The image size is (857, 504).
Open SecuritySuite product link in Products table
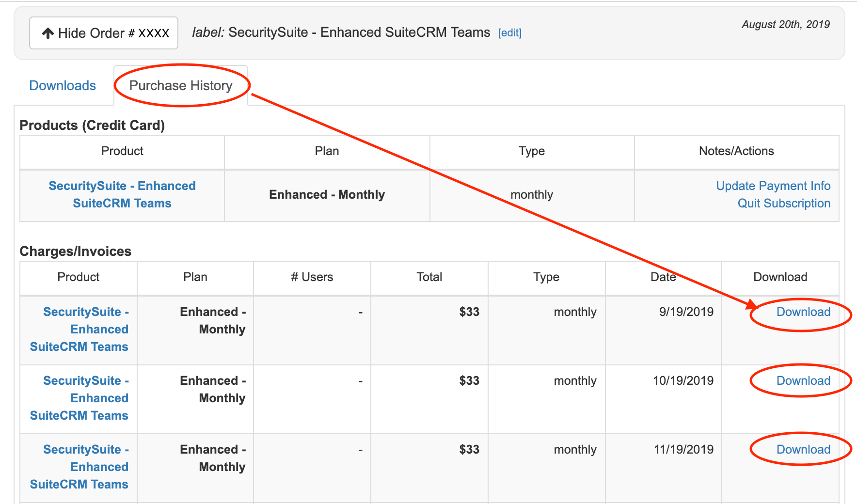click(x=122, y=194)
